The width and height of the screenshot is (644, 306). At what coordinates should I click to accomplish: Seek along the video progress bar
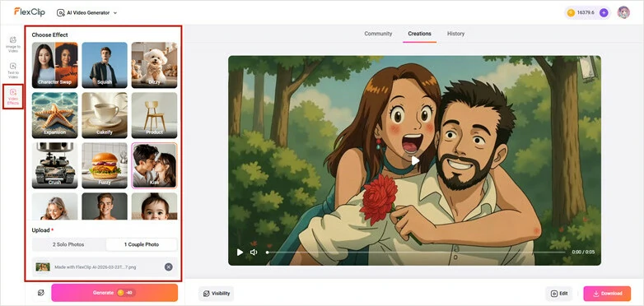(x=416, y=253)
